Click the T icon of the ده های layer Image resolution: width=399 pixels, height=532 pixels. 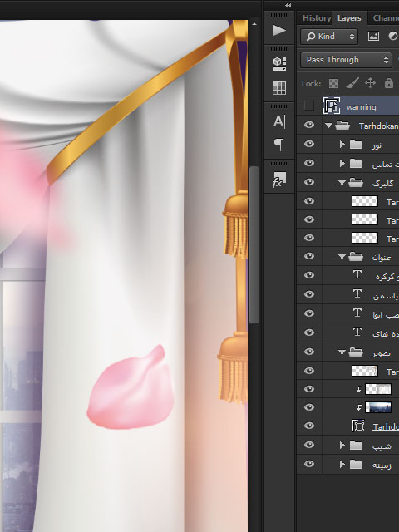coord(357,332)
